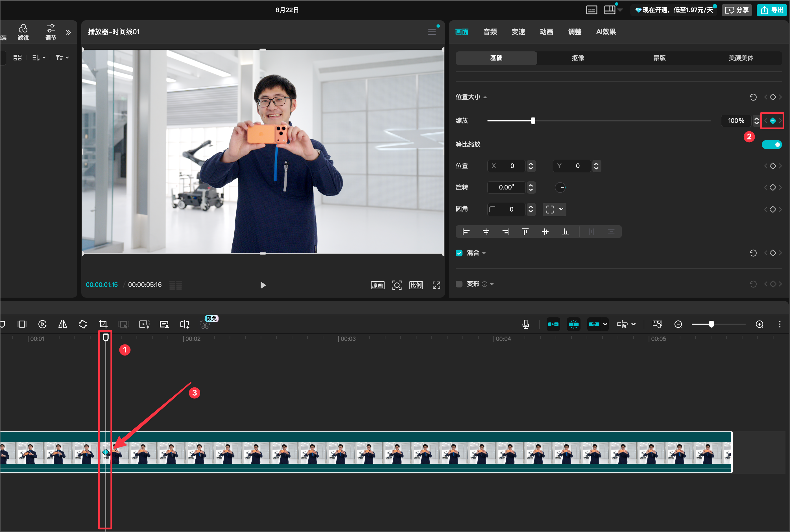This screenshot has width=790, height=532.
Task: Open the 调节 adjustment panel
Action: click(x=51, y=32)
